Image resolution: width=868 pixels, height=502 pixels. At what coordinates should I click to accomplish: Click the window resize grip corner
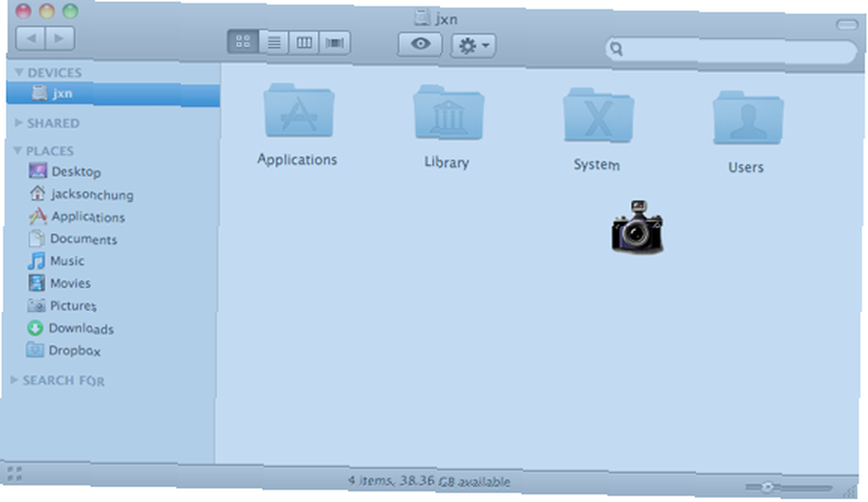pyautogui.click(x=850, y=492)
